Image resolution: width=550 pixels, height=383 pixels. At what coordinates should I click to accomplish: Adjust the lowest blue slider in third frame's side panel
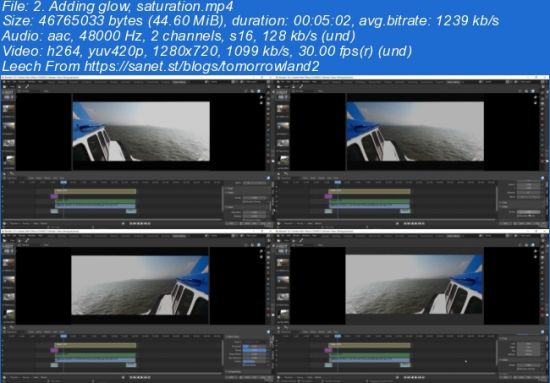pyautogui.click(x=254, y=362)
